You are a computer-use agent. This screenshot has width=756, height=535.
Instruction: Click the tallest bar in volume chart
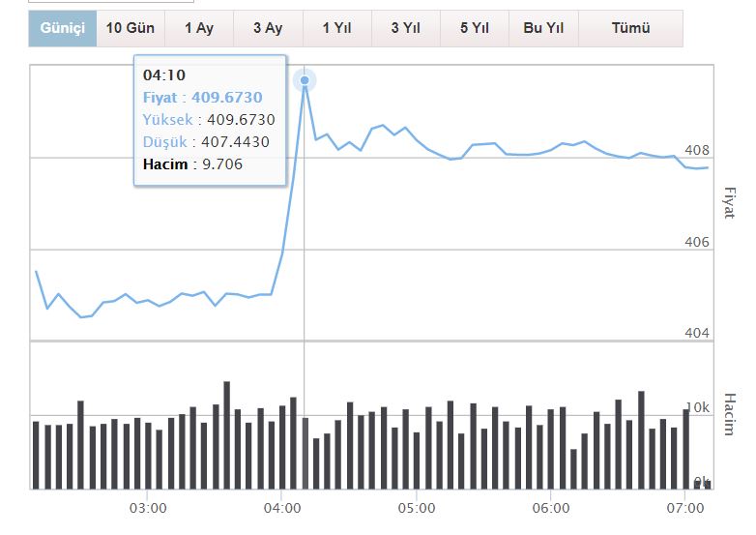[x=227, y=435]
